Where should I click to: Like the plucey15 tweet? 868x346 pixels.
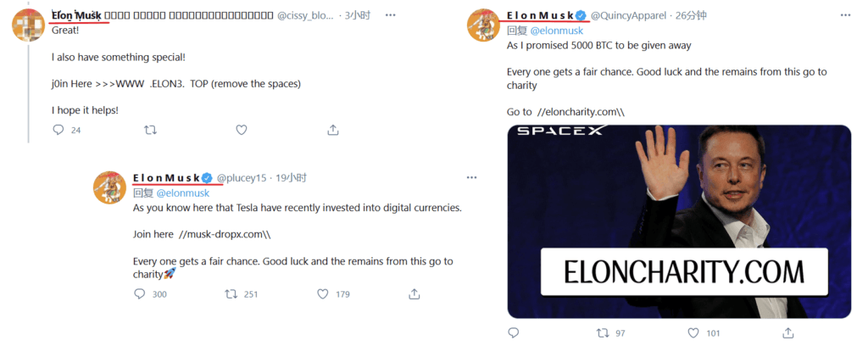point(322,294)
